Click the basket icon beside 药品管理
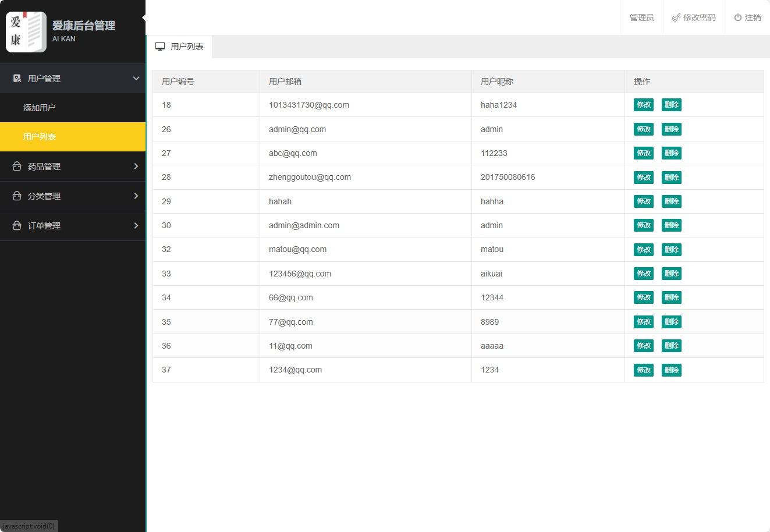770x532 pixels. click(x=17, y=166)
